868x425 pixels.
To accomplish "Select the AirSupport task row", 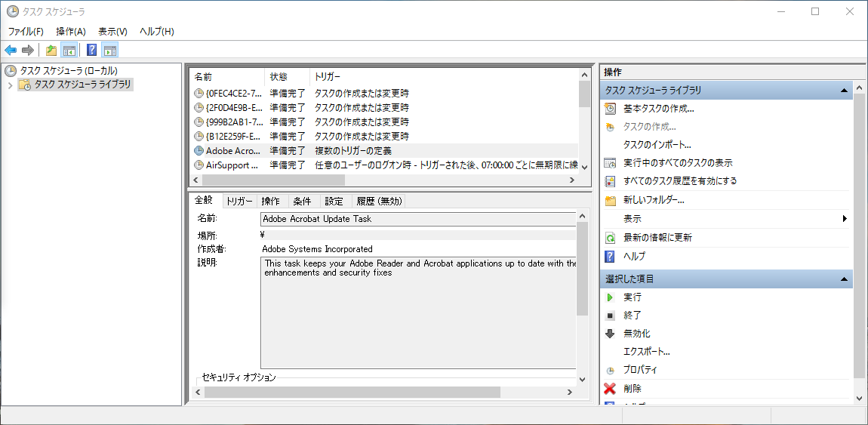I will [x=385, y=165].
